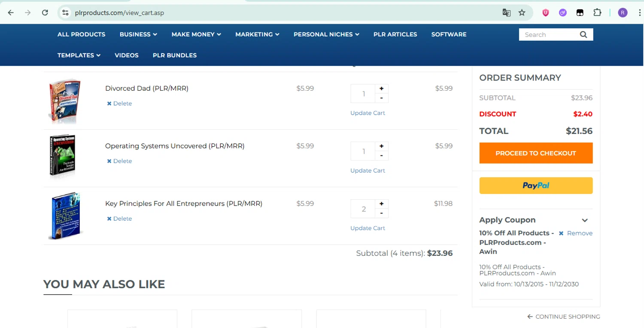
Task: Follow the CONTINUE SHOPPING link
Action: [564, 316]
